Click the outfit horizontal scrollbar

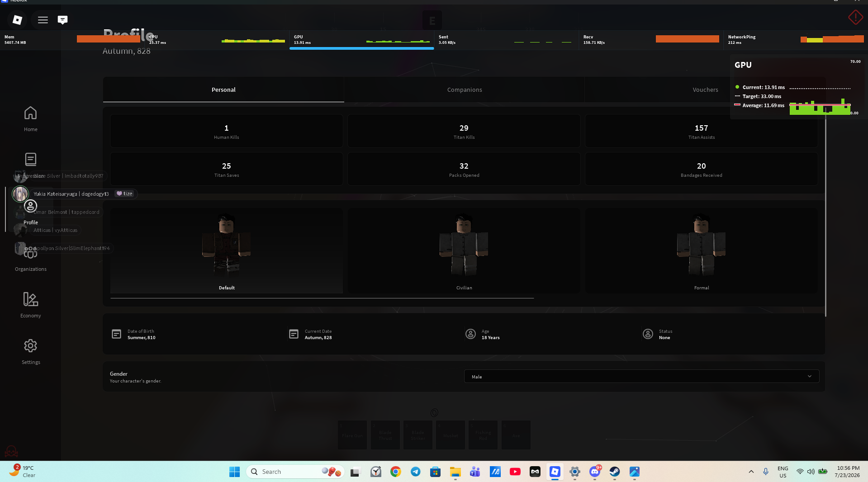click(322, 298)
